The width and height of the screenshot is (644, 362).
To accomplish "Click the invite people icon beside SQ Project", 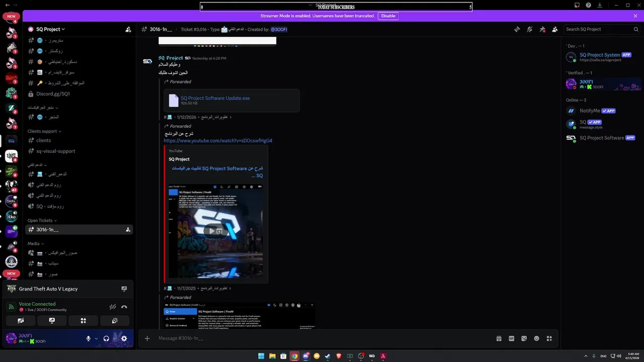I will click(x=128, y=29).
